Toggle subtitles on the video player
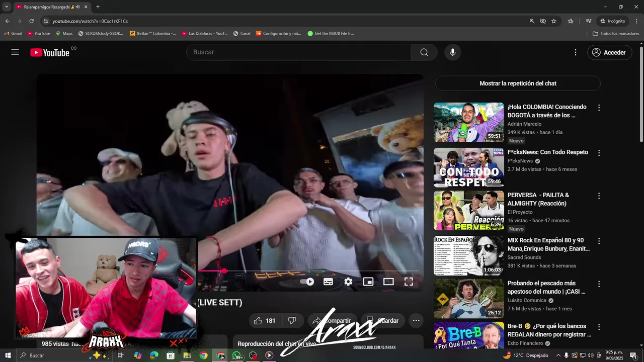 tap(328, 282)
